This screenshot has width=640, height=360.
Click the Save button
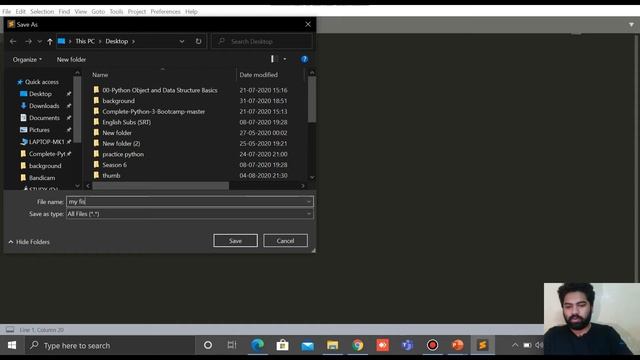click(x=235, y=241)
